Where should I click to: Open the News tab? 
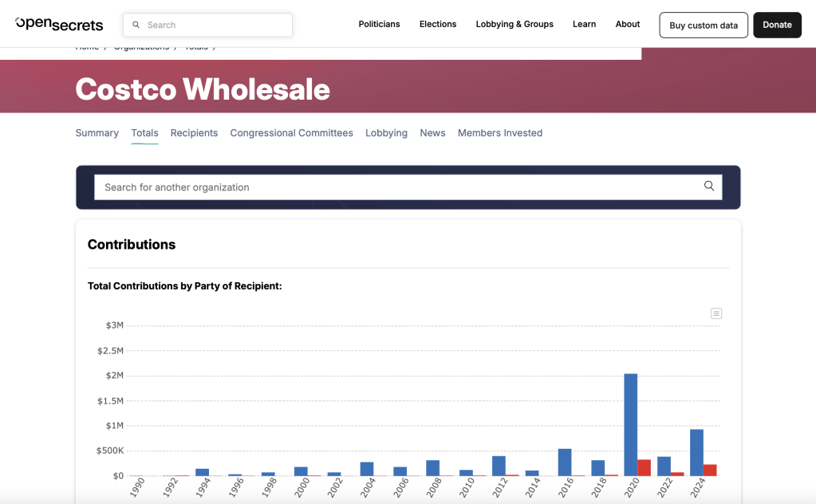click(432, 133)
